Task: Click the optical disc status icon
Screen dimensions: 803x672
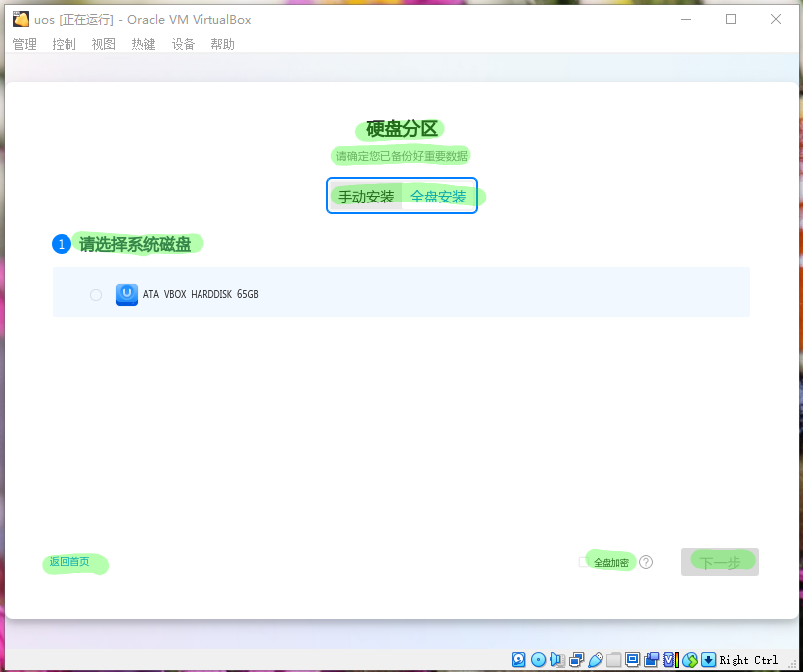Action: pyautogui.click(x=538, y=660)
